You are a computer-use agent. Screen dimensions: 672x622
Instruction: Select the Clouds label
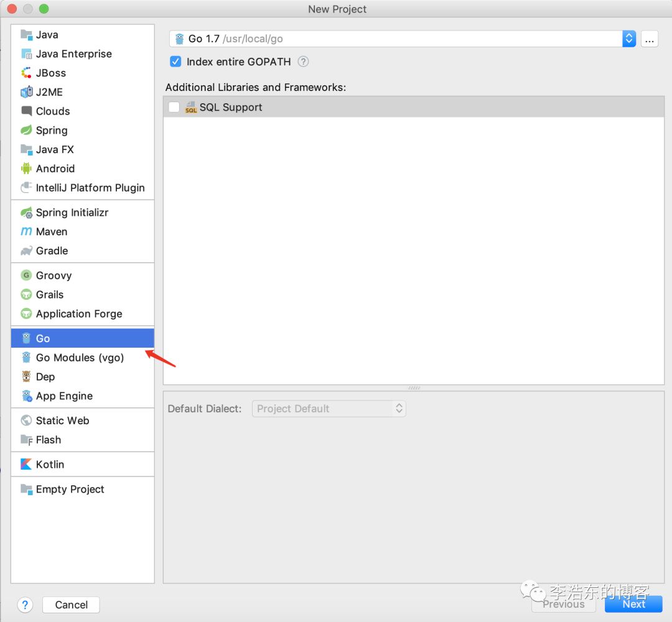pyautogui.click(x=53, y=111)
